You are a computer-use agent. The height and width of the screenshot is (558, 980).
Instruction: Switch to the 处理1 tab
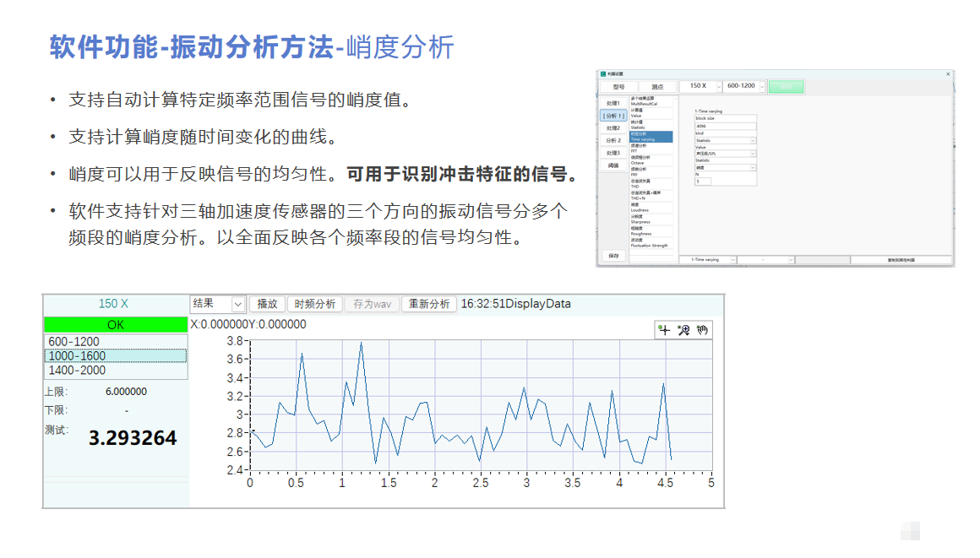tap(613, 103)
